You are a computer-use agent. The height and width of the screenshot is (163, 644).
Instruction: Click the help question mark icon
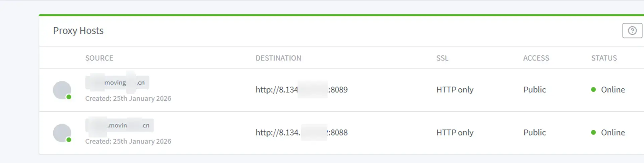pos(632,31)
